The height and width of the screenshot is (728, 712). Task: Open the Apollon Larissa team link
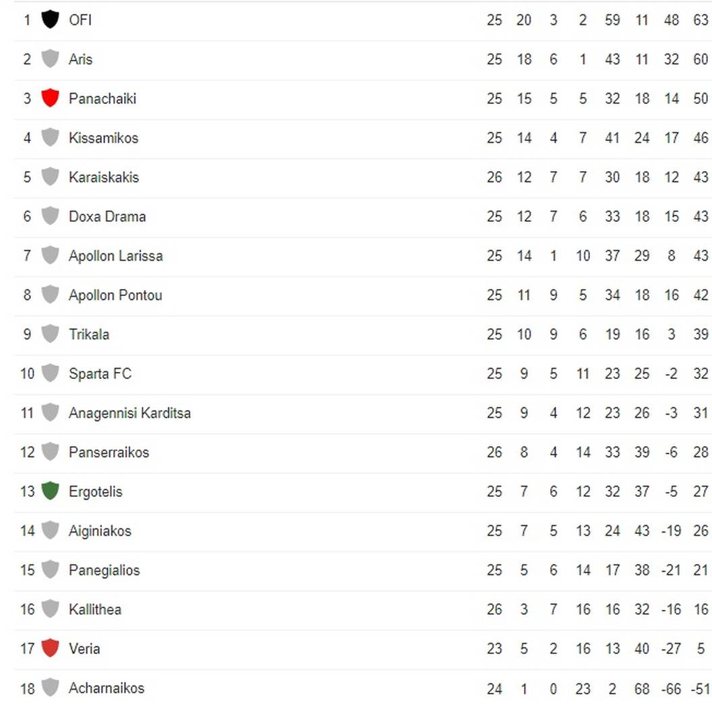click(x=116, y=256)
